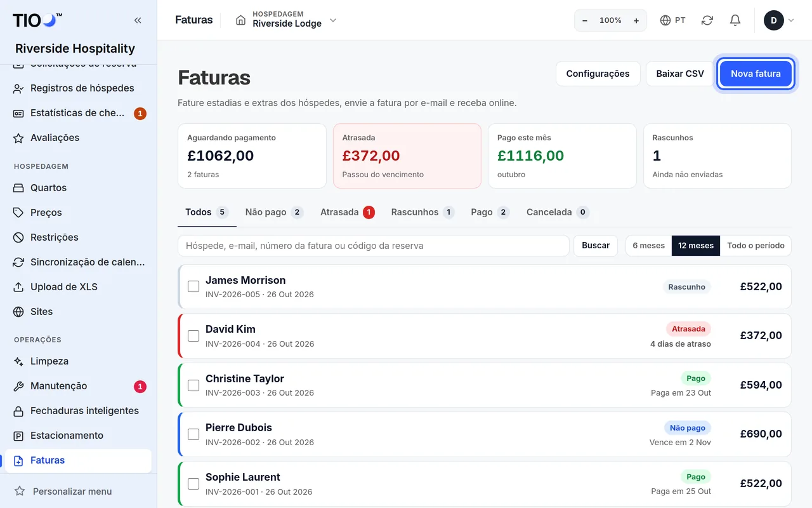
Task: Click the Atrasada £372,00 summary card
Action: click(x=407, y=156)
